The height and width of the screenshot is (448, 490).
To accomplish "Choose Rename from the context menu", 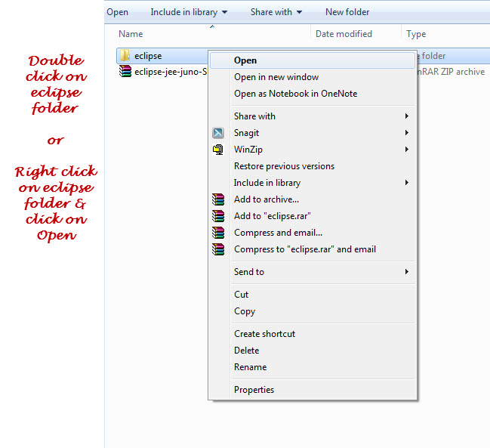I will tap(313, 366).
